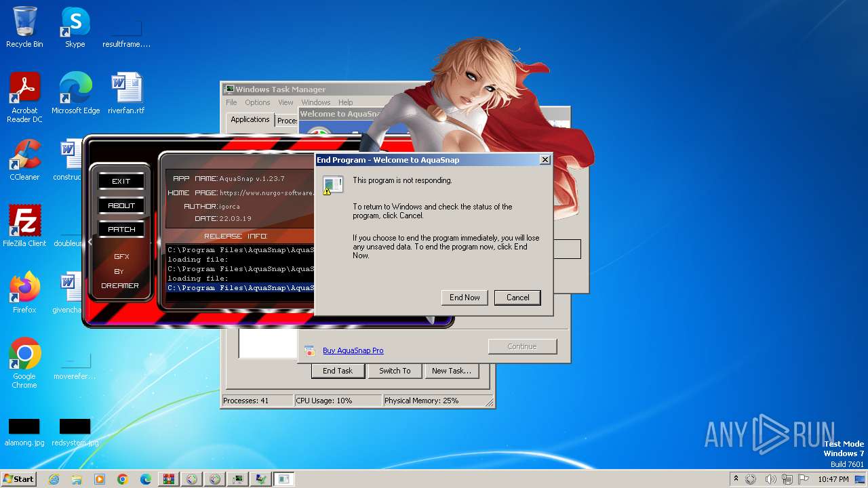The height and width of the screenshot is (488, 868).
Task: Close the End Program dialog
Action: point(545,160)
